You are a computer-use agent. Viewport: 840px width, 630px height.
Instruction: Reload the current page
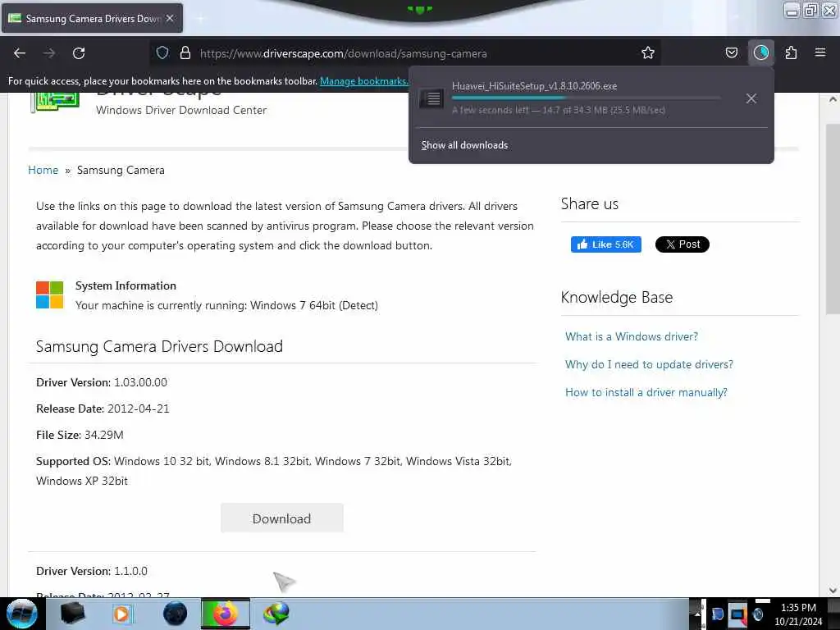79,53
